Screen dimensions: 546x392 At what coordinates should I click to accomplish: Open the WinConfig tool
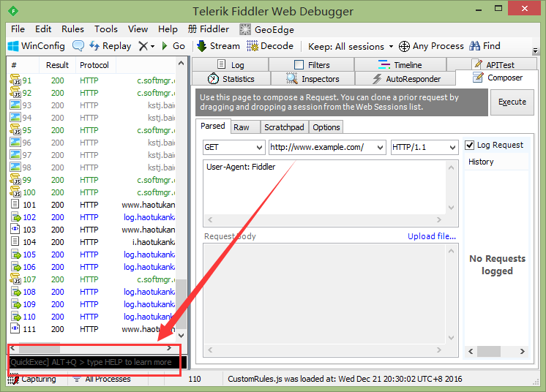36,46
